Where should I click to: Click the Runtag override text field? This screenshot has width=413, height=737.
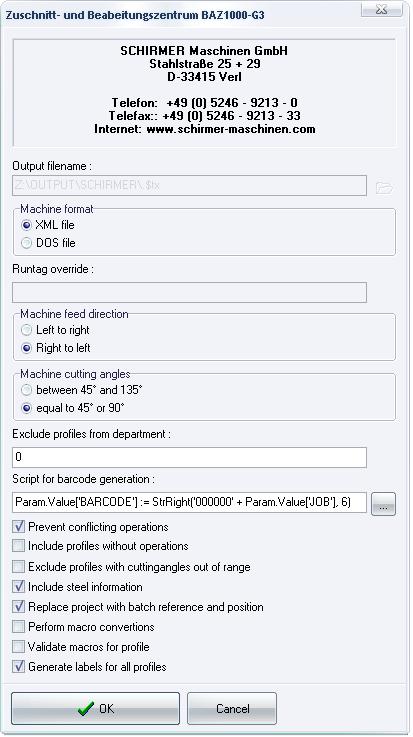coord(189,292)
